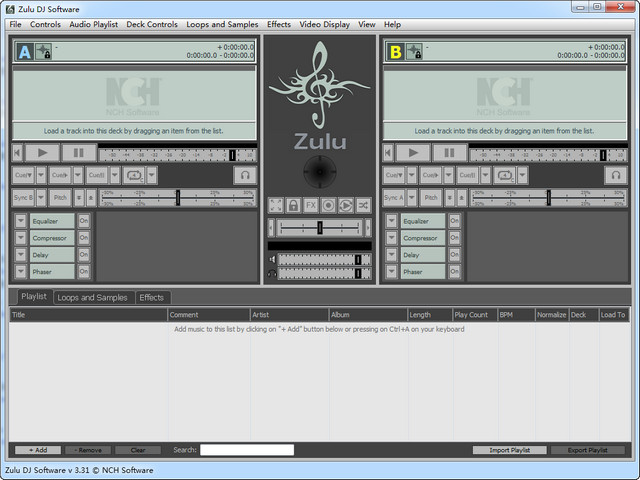Toggle the Deck A Equalizer On switch
This screenshot has height=480, width=640.
[84, 221]
